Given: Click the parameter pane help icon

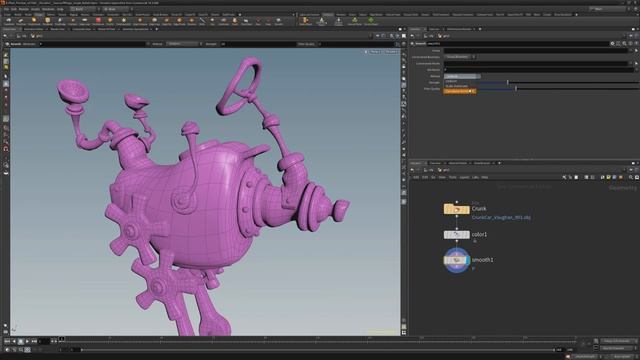Looking at the screenshot, I should [636, 43].
